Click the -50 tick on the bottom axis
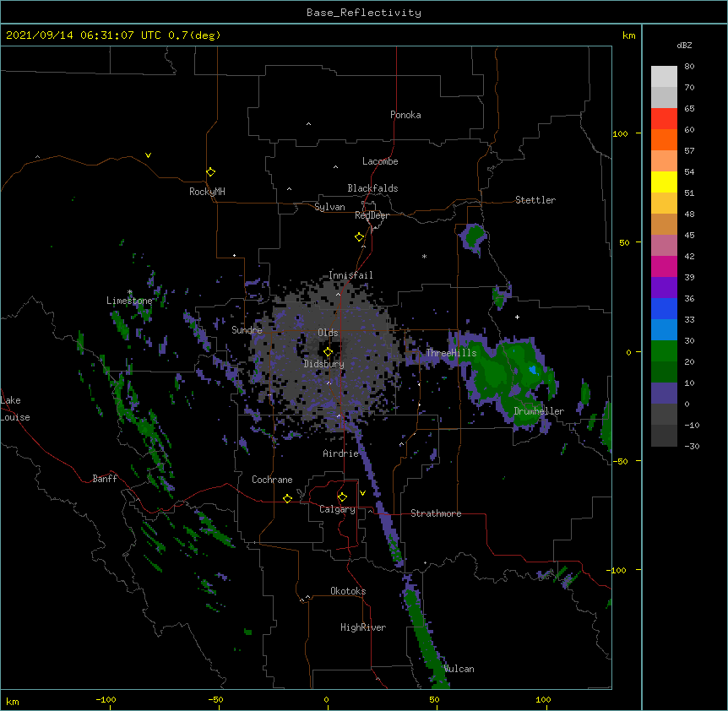Screen dimensions: 728x711 coord(215,699)
